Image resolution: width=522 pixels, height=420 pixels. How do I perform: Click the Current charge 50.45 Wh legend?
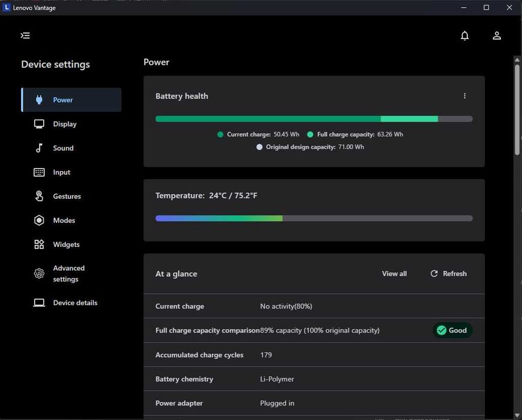(x=258, y=134)
